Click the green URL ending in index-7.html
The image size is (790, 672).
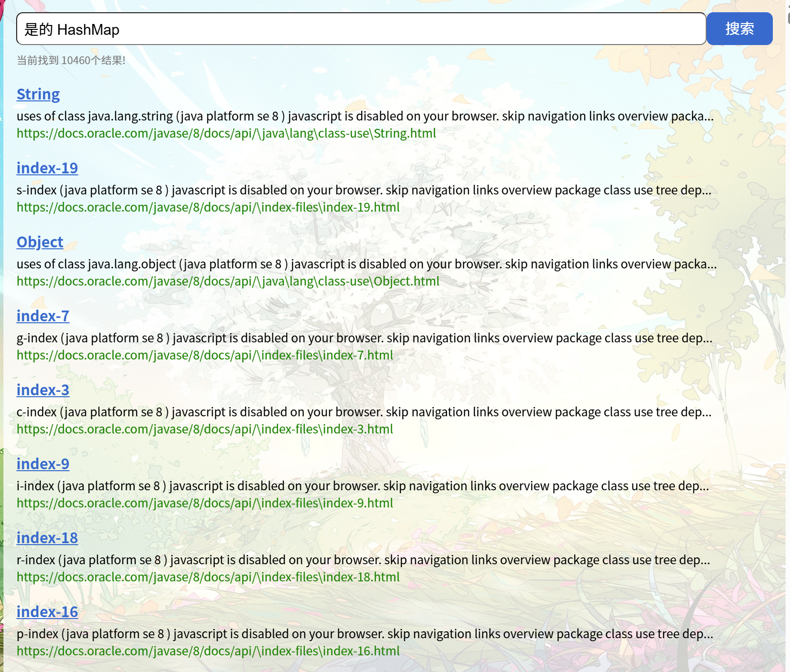tap(205, 355)
